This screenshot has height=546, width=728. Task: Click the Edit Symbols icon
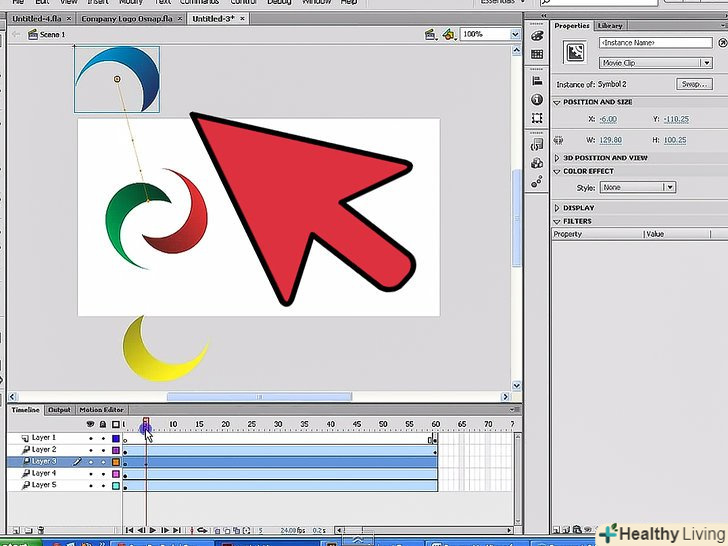[449, 34]
